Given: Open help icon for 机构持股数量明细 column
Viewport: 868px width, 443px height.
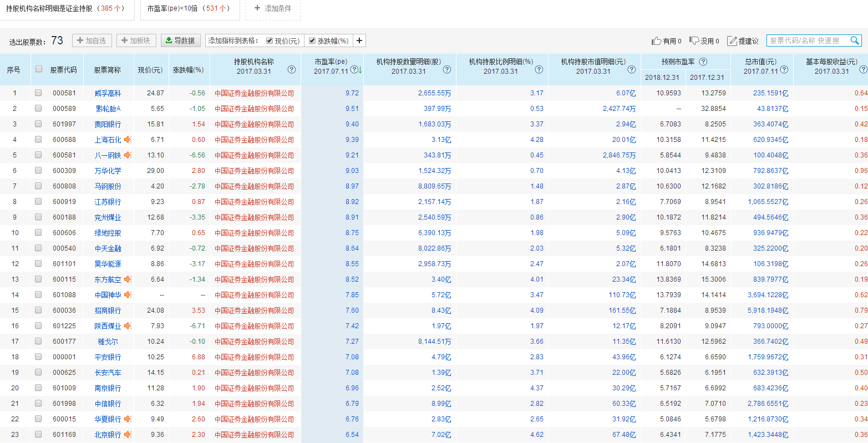Looking at the screenshot, I should [446, 70].
